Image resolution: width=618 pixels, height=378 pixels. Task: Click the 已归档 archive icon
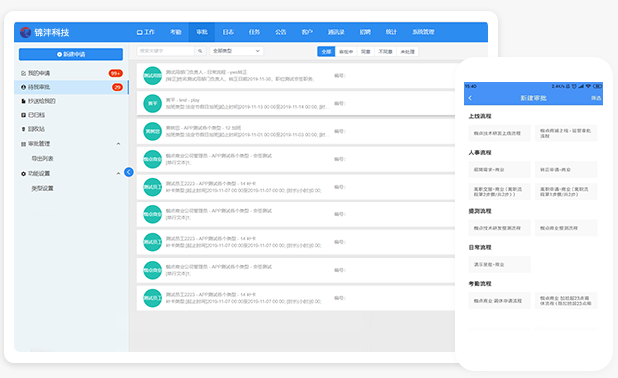point(23,115)
